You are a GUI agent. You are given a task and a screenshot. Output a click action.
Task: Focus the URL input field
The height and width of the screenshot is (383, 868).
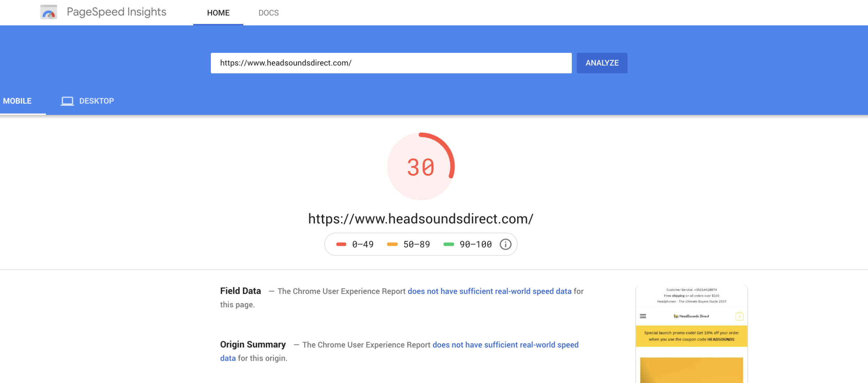tap(391, 63)
